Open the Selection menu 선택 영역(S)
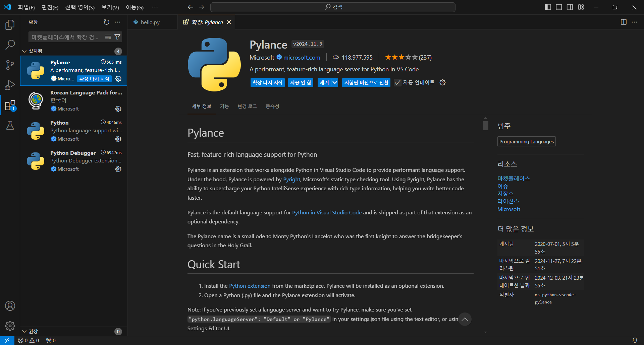The height and width of the screenshot is (345, 644). tap(80, 7)
